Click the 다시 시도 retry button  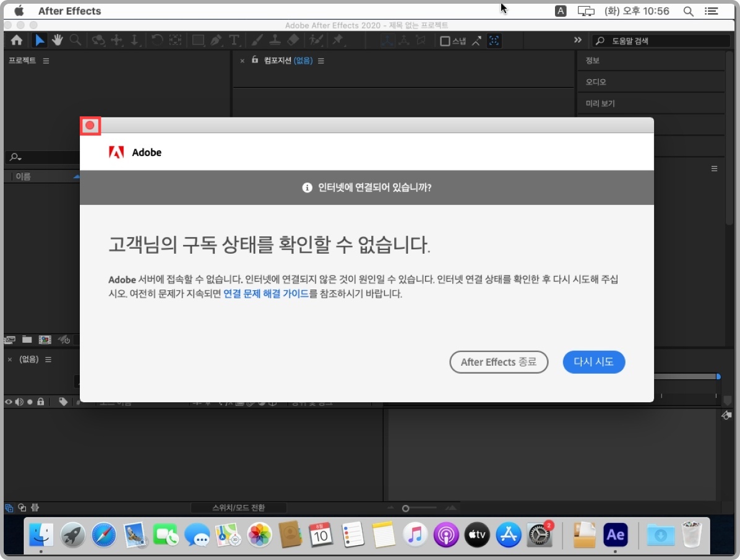pyautogui.click(x=593, y=362)
